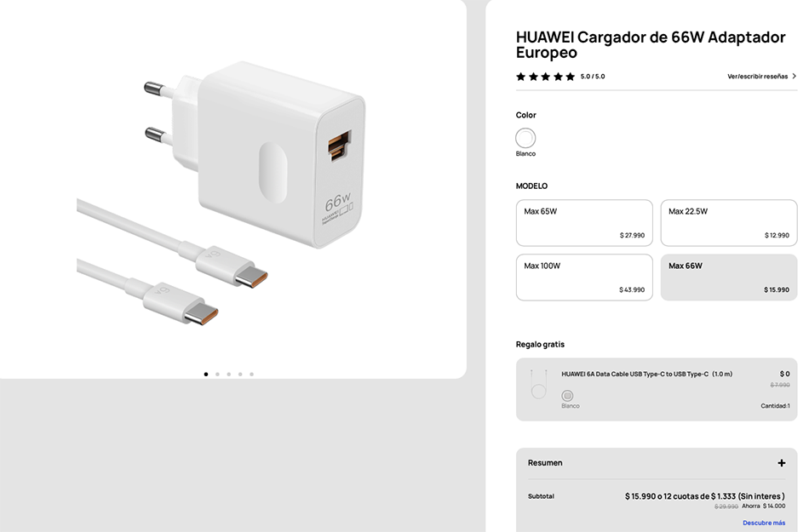Click the HUAWEI 6A Data Cable gift title
The height and width of the screenshot is (532, 809).
[646, 375]
